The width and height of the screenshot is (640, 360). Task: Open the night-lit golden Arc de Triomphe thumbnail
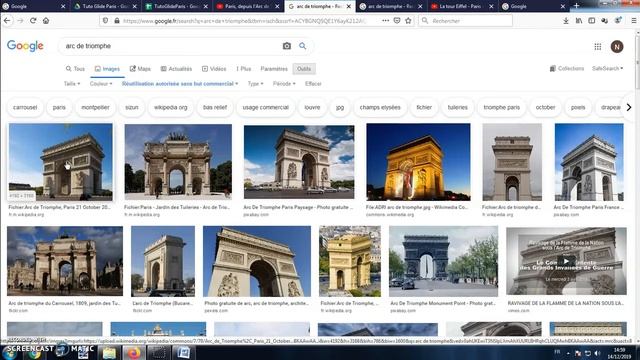point(418,162)
